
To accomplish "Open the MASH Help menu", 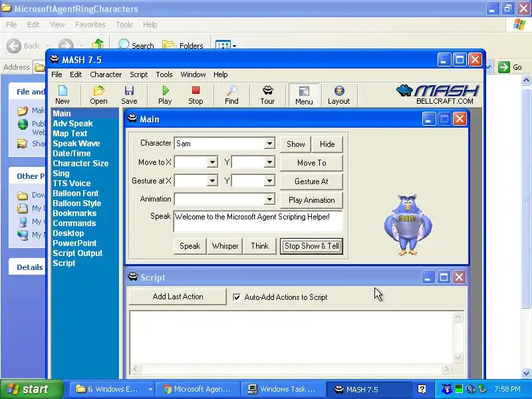I will (x=221, y=74).
